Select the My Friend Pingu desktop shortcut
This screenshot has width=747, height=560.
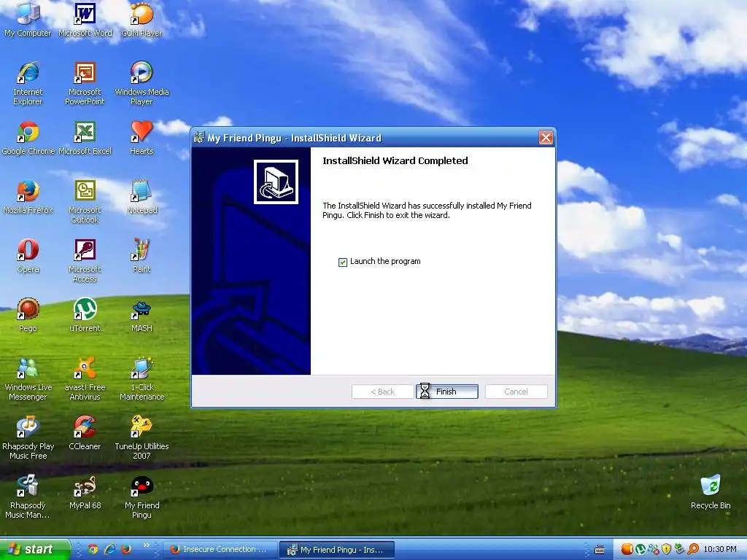[x=142, y=497]
